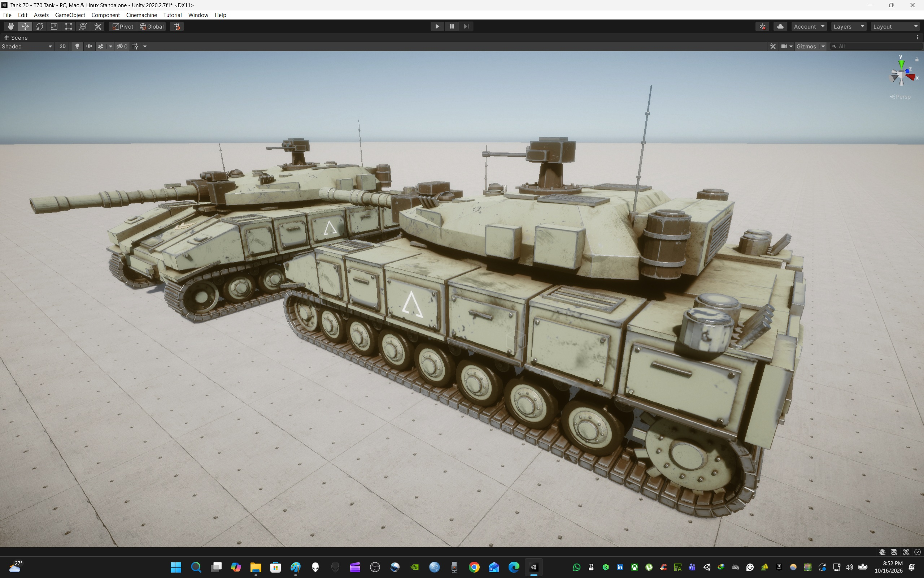Viewport: 924px width, 578px height.
Task: Select the Move tool
Action: pos(25,26)
